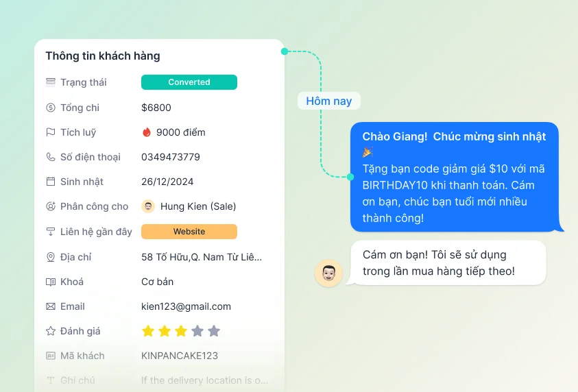
Task: Click the phone number 0349473779
Action: tap(171, 157)
